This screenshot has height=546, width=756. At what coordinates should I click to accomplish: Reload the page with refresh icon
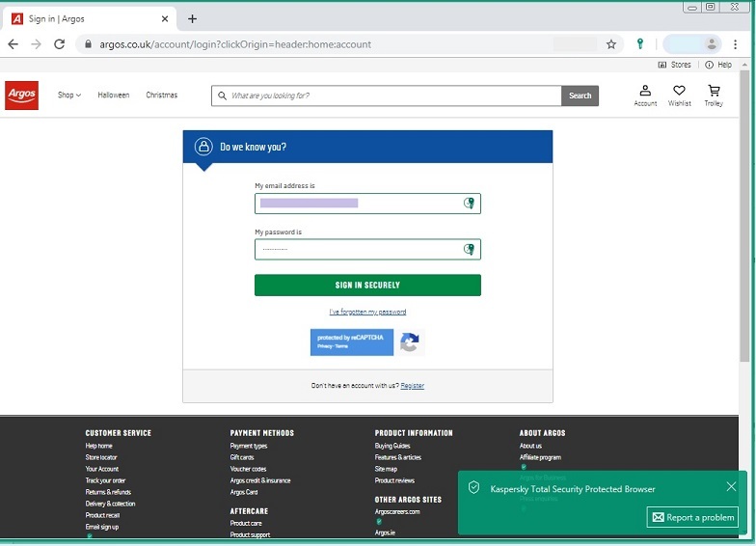[x=60, y=44]
